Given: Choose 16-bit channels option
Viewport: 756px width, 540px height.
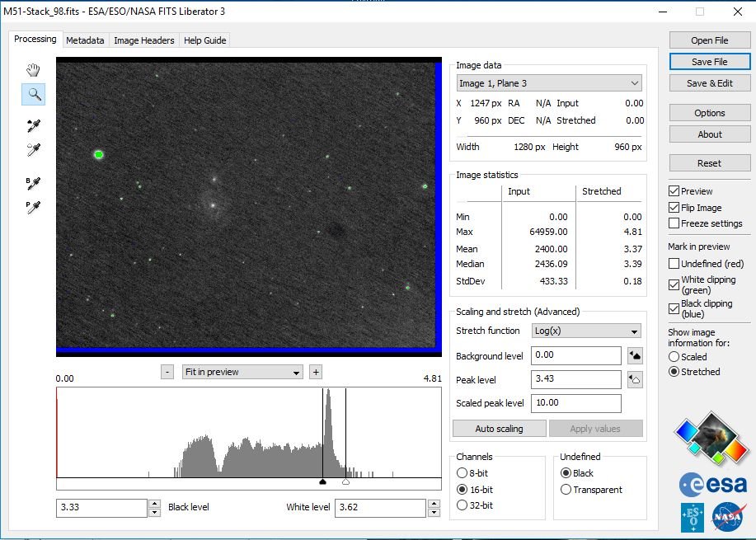Looking at the screenshot, I should pos(462,490).
